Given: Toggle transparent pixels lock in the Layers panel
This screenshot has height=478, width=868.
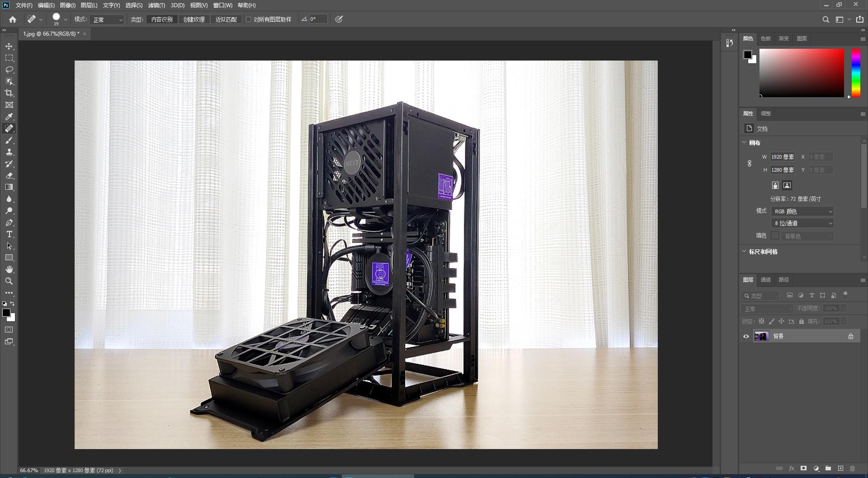Looking at the screenshot, I should [x=761, y=321].
